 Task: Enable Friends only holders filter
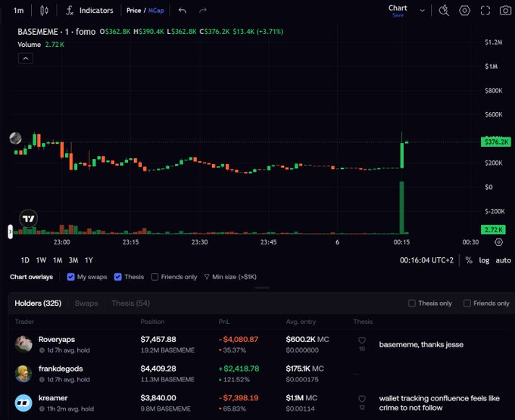click(467, 303)
